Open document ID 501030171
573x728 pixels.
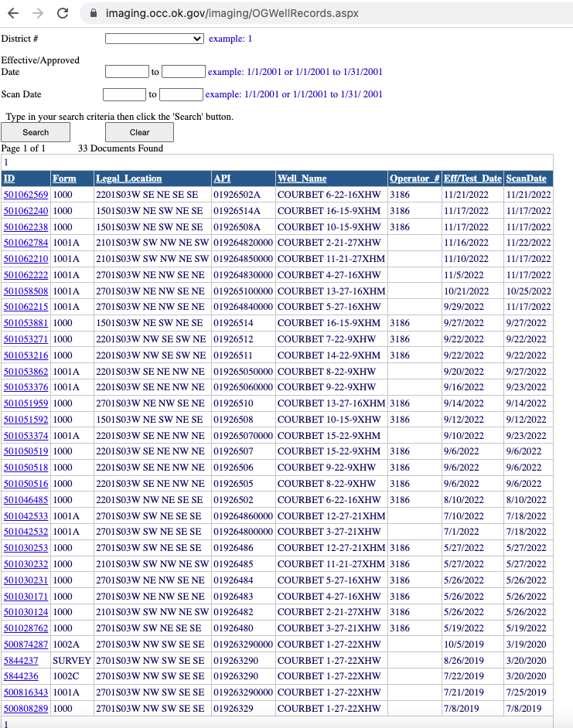pyautogui.click(x=26, y=596)
